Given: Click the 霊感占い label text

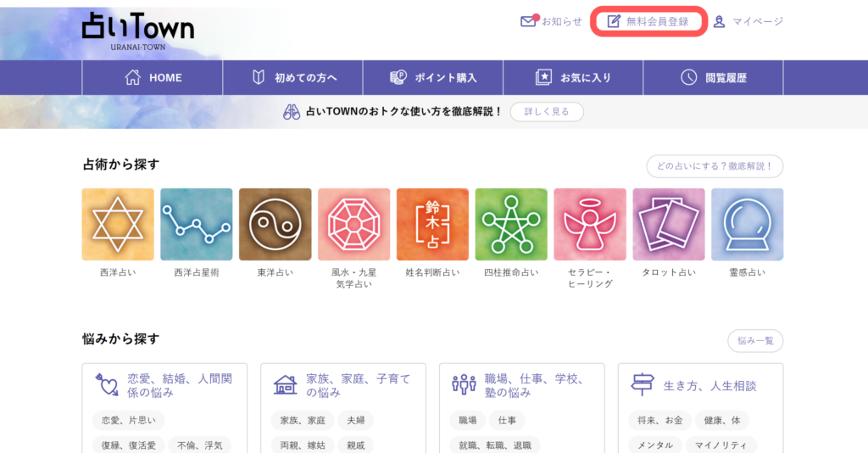Looking at the screenshot, I should [x=748, y=272].
